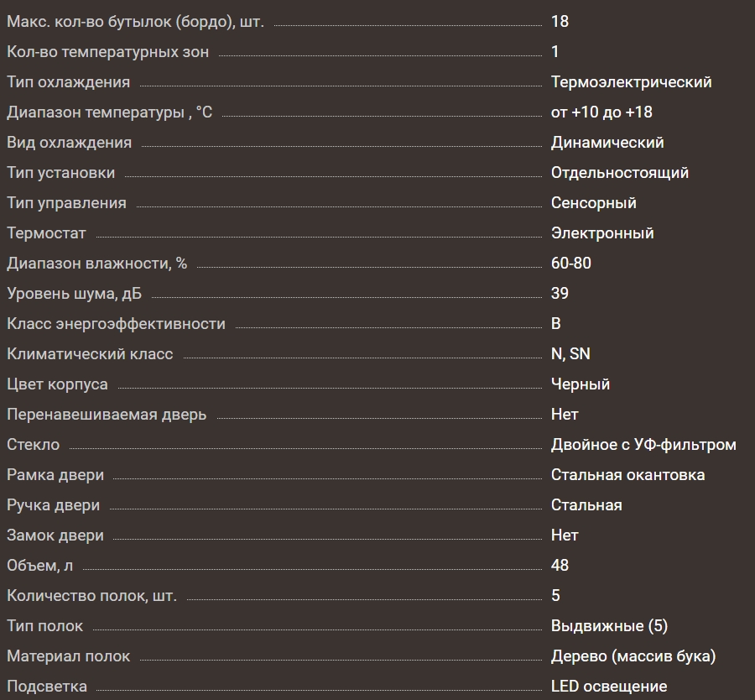Click the 'от +10 до +18' temperature value

point(601,112)
